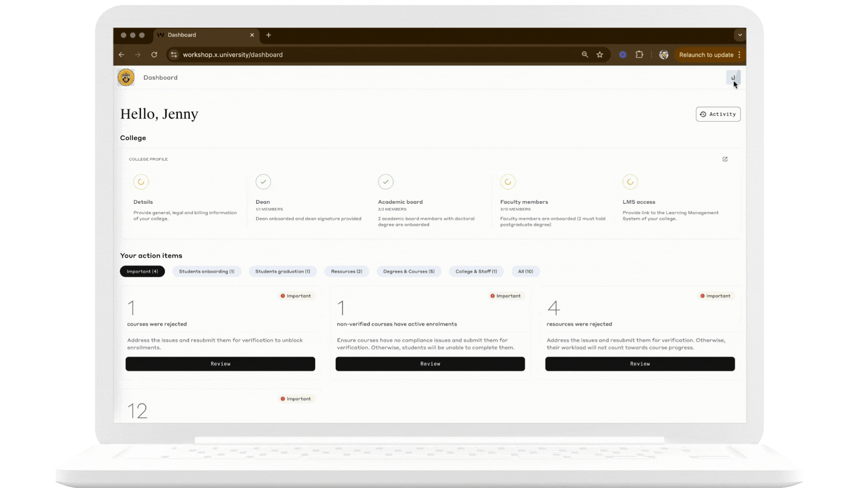
Task: Click Review on the rejected courses card
Action: (x=220, y=364)
